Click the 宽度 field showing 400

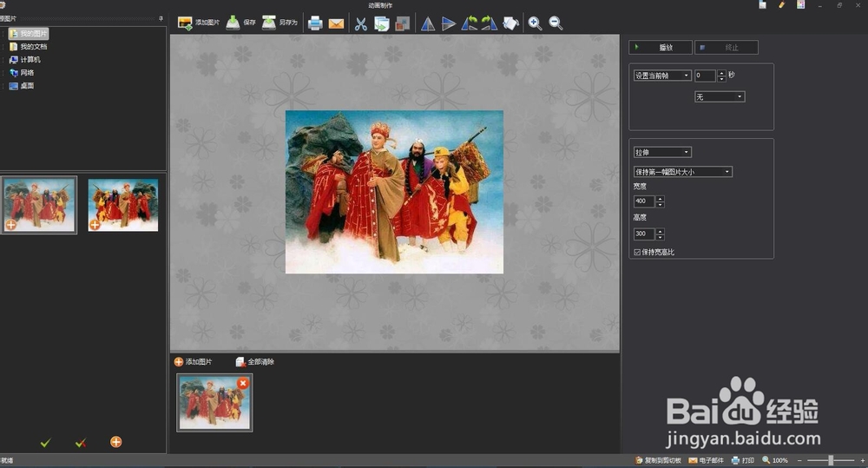click(x=644, y=201)
